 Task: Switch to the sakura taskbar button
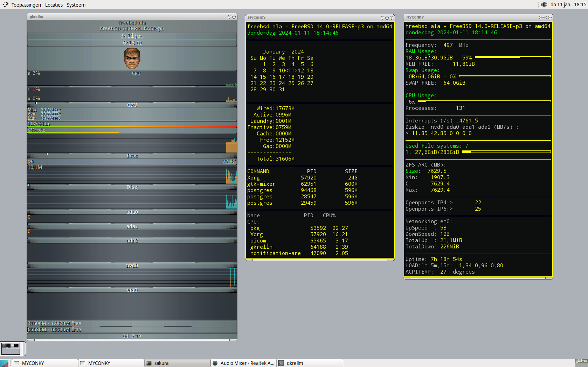178,363
